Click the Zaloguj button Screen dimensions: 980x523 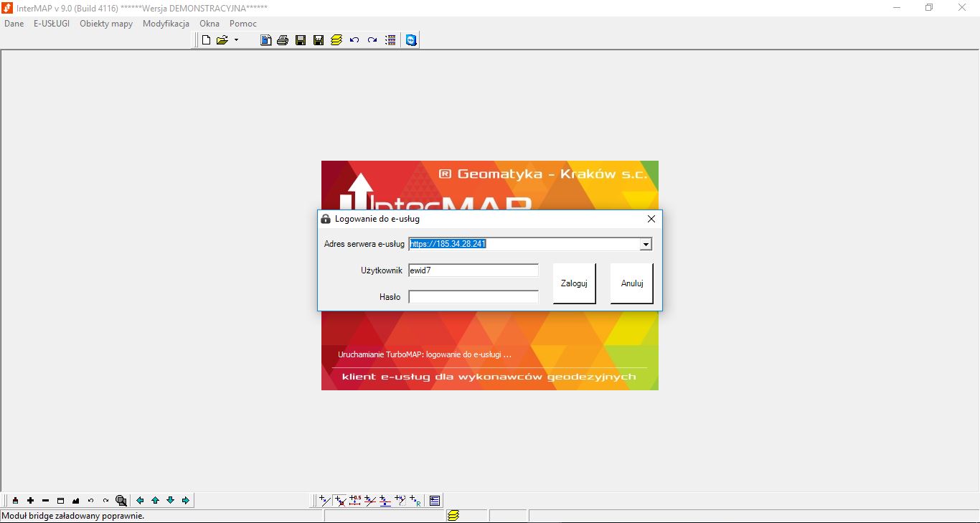(x=574, y=283)
